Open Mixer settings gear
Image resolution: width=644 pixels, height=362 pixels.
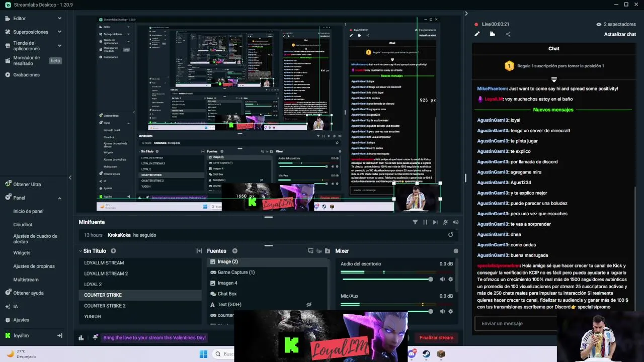pos(456,251)
